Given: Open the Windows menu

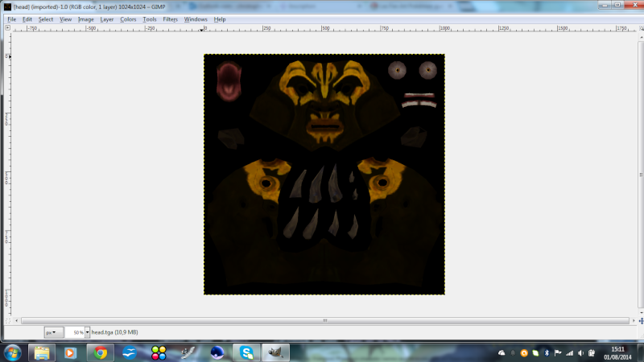Looking at the screenshot, I should click(196, 19).
